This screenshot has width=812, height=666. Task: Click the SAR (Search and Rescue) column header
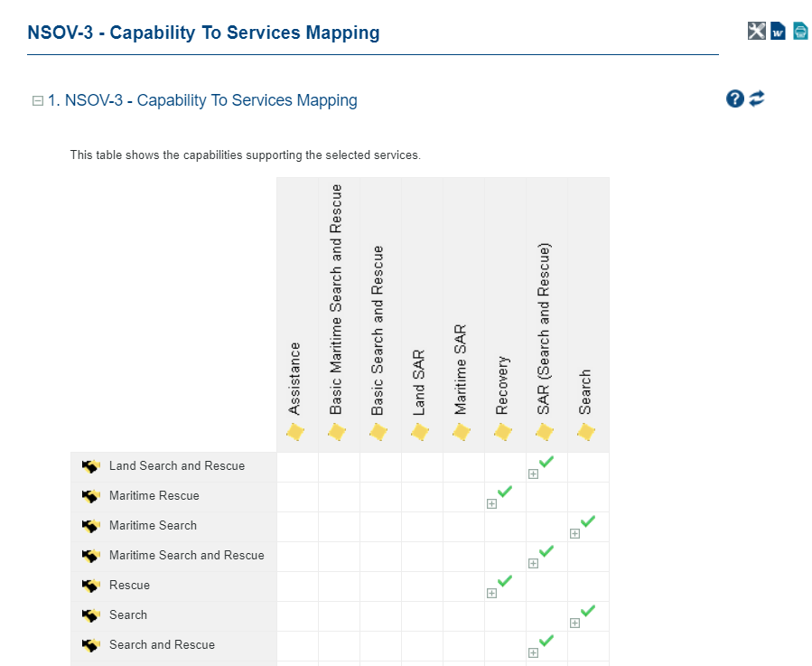(x=544, y=329)
